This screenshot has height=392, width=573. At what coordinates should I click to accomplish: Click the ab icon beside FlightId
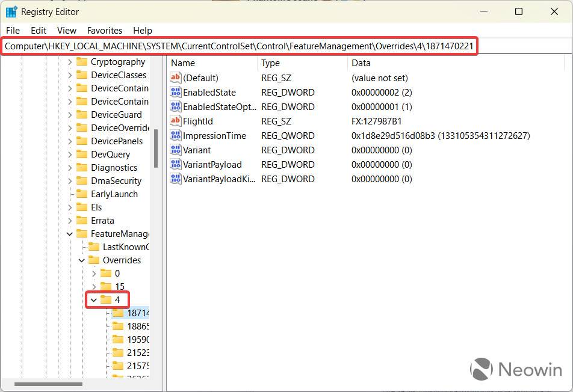(175, 121)
